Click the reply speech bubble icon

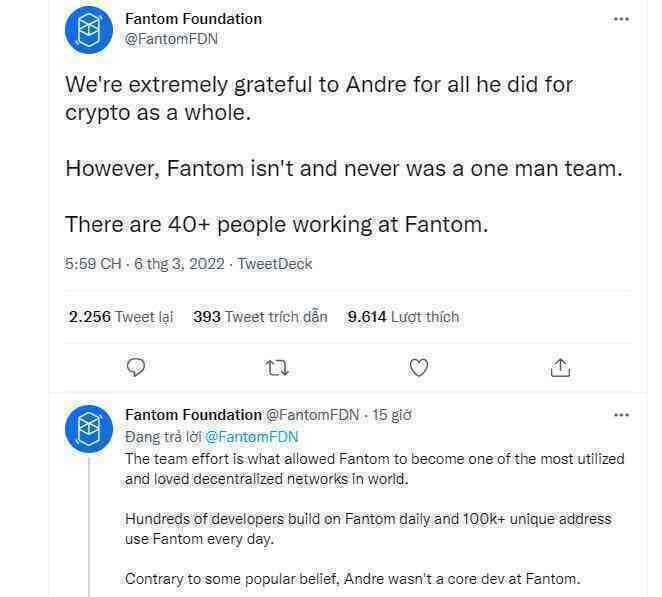point(138,367)
